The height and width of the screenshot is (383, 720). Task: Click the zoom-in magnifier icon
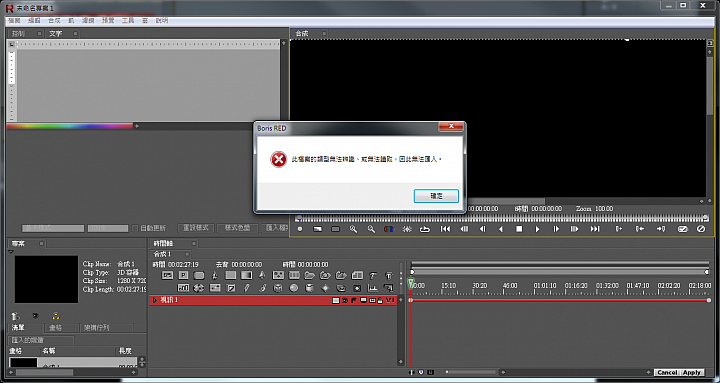coord(353,229)
